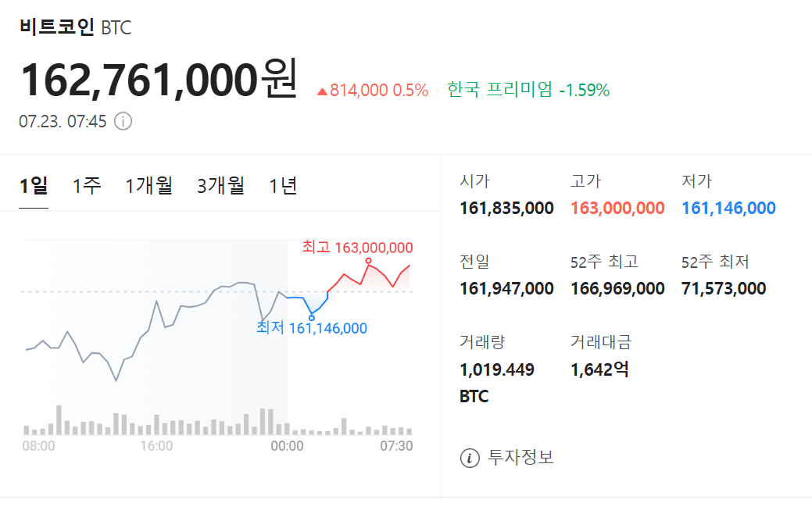Click the 비트코인 BTC title
Viewport: 812px width, 521px height.
tap(73, 27)
